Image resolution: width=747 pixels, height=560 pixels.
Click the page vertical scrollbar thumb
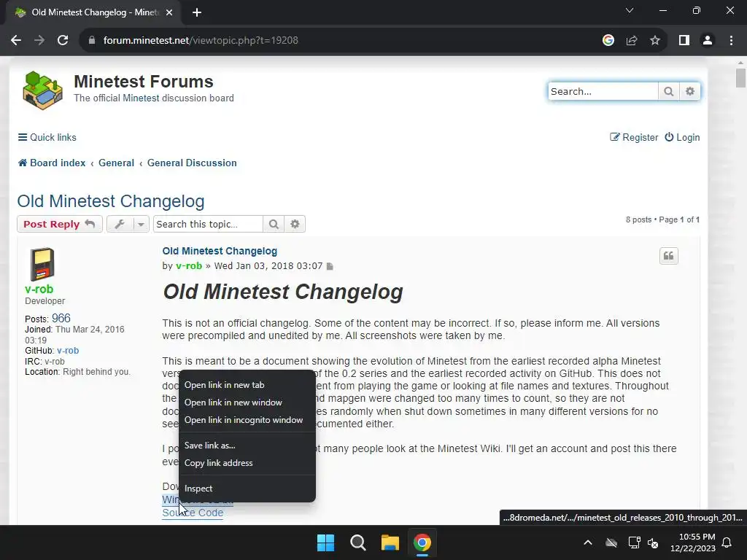tap(740, 78)
